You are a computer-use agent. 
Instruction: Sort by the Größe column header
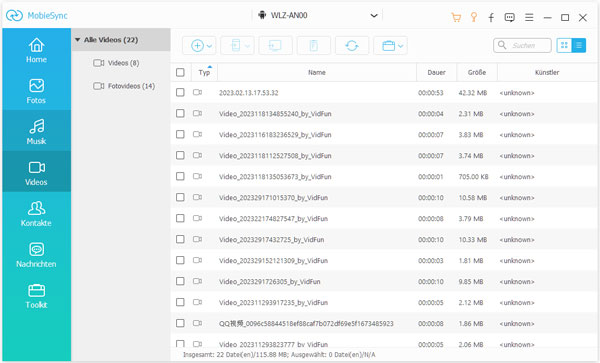(x=477, y=72)
